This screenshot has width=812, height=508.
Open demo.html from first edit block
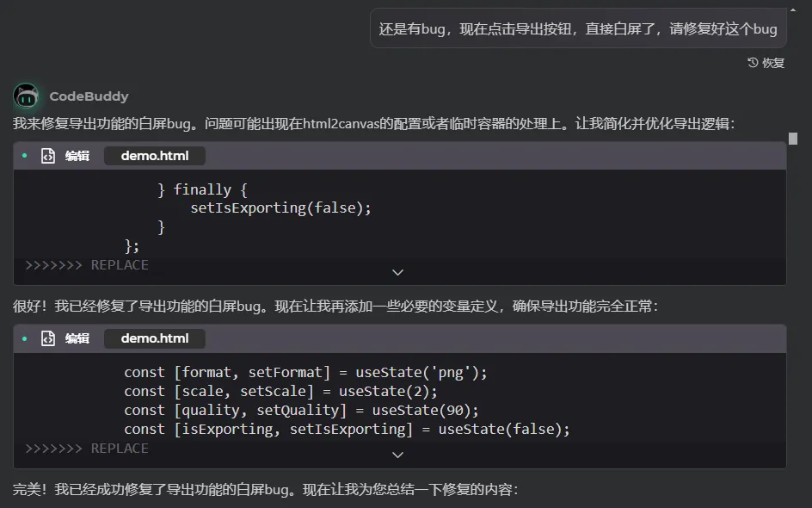pos(155,156)
